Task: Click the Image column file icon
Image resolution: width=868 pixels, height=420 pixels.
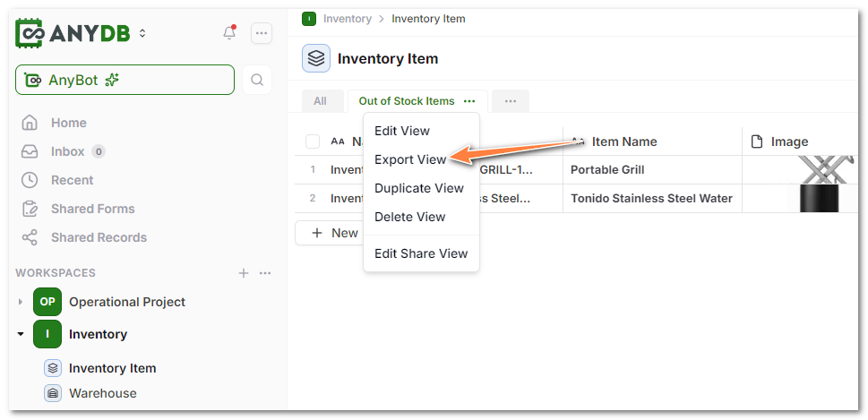Action: click(x=756, y=141)
